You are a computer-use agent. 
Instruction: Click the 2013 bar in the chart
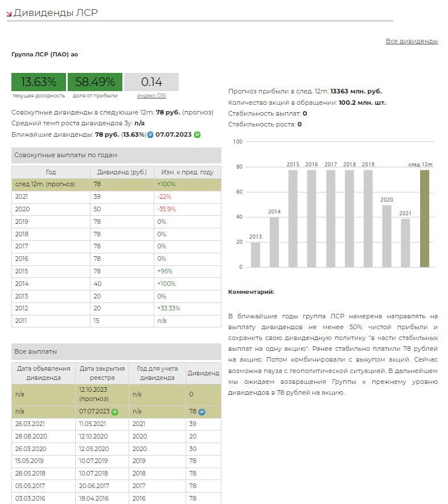256,255
